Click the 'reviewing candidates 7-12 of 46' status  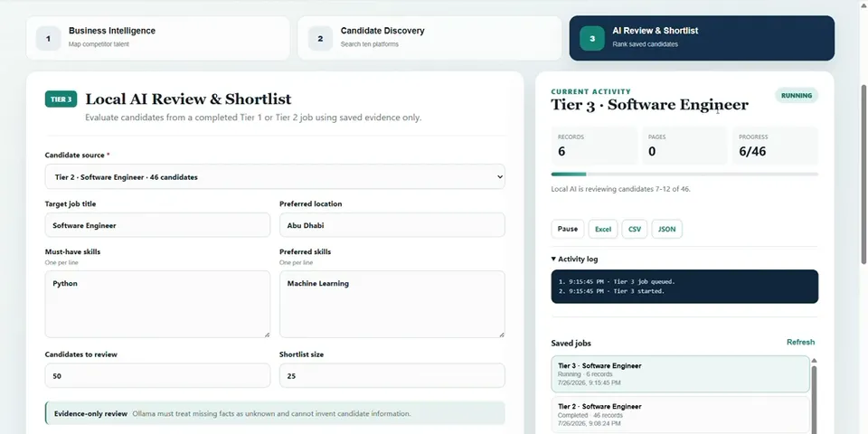[x=620, y=189]
